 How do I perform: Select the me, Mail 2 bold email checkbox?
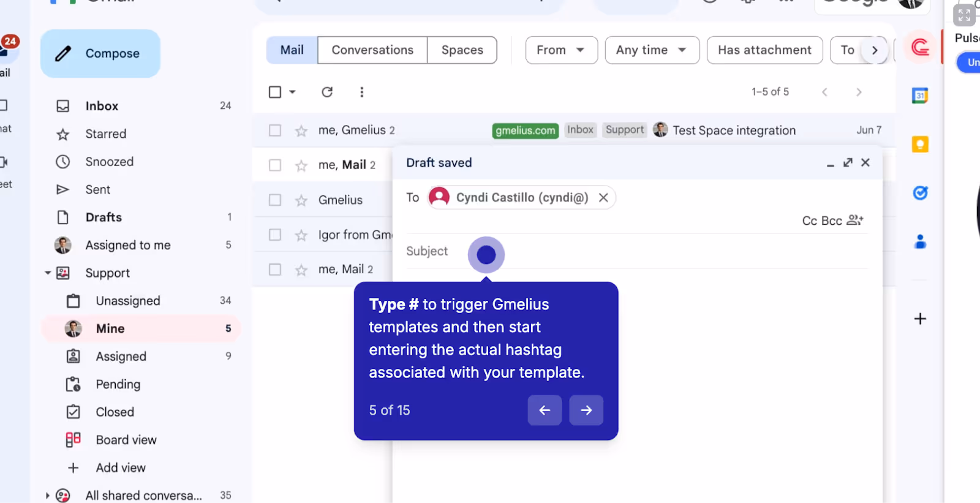pyautogui.click(x=275, y=165)
